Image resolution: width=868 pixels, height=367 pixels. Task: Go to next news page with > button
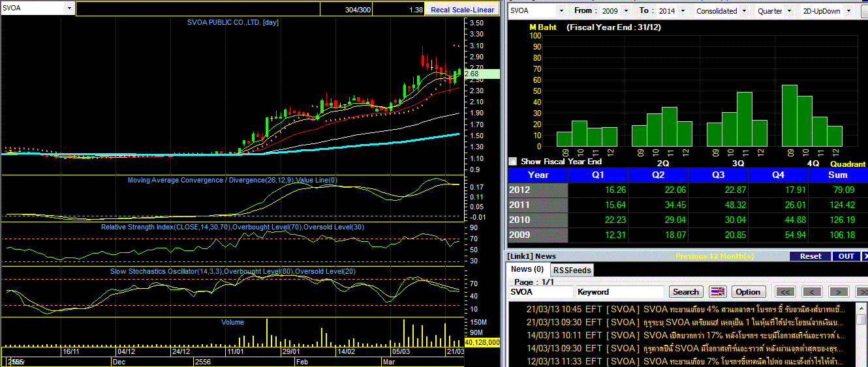point(839,292)
